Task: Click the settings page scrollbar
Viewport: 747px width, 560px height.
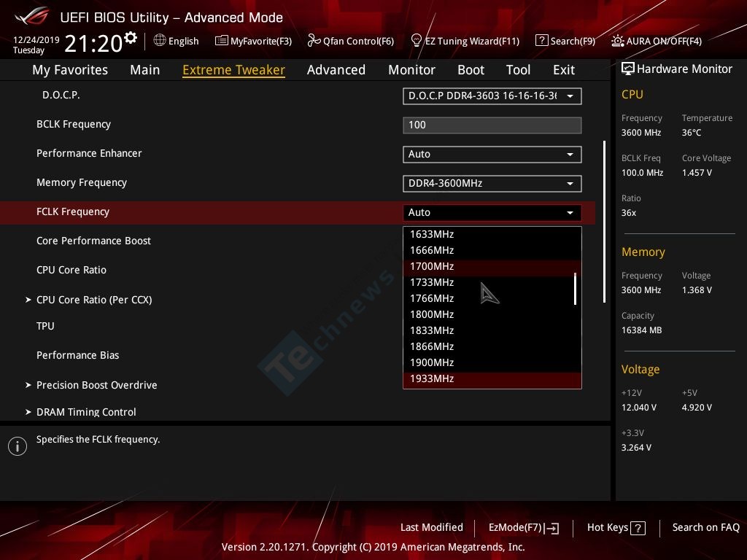Action: tap(604, 222)
